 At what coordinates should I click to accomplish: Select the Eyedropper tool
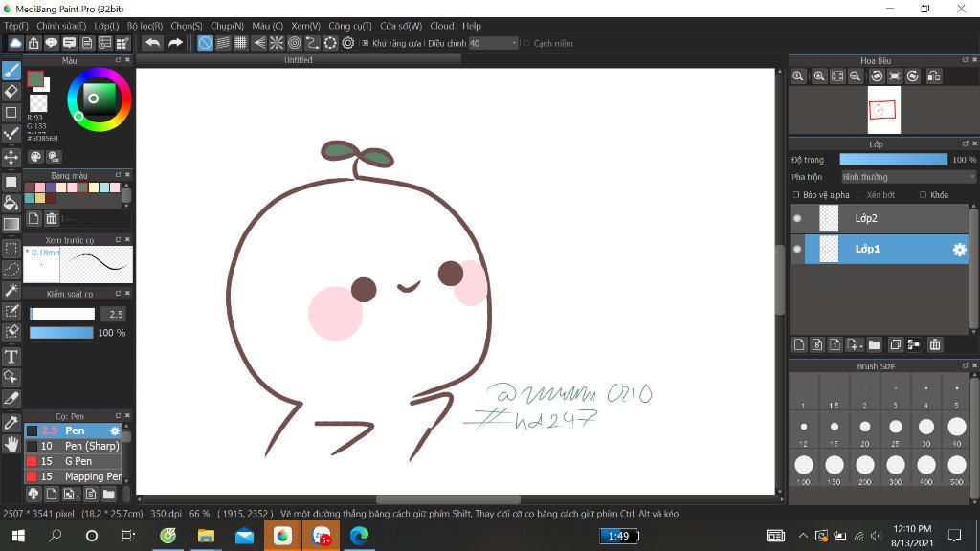11,423
